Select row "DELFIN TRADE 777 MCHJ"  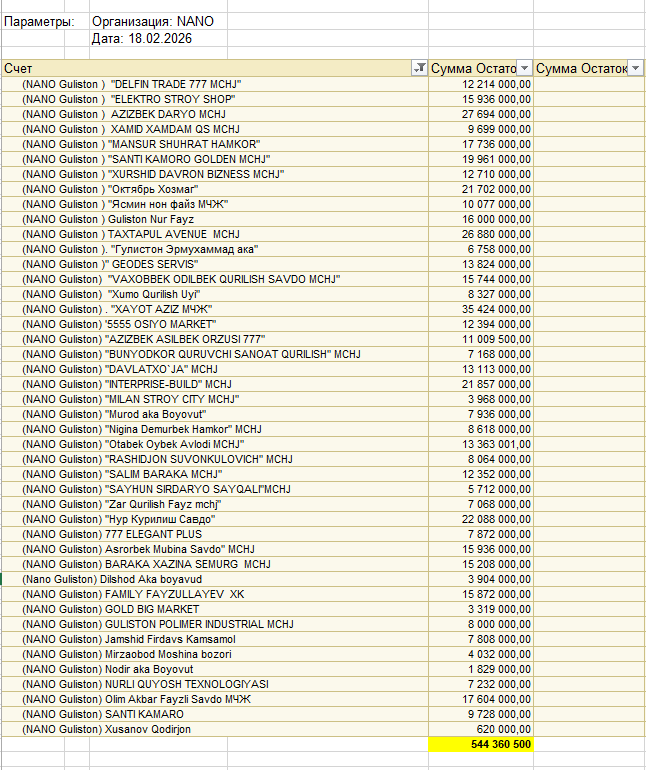click(215, 84)
